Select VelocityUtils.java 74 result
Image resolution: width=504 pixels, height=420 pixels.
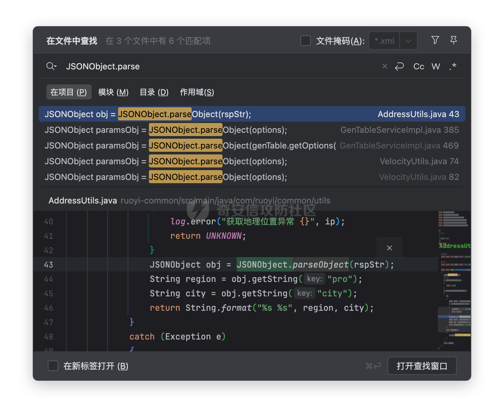(x=252, y=161)
